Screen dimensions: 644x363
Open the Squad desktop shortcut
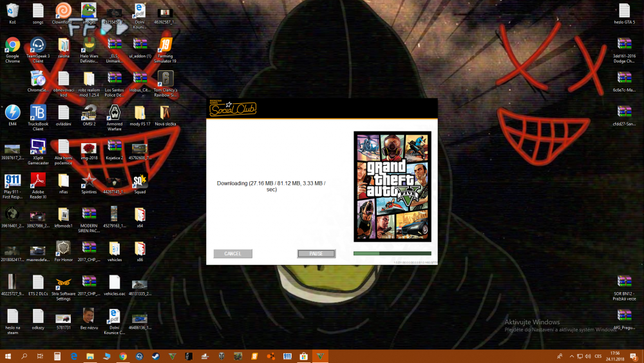[x=140, y=183]
